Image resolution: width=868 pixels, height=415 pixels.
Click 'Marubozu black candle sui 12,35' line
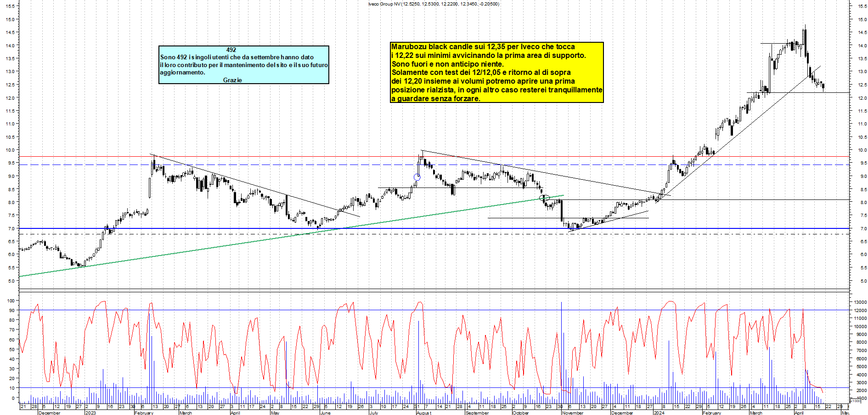pos(483,47)
